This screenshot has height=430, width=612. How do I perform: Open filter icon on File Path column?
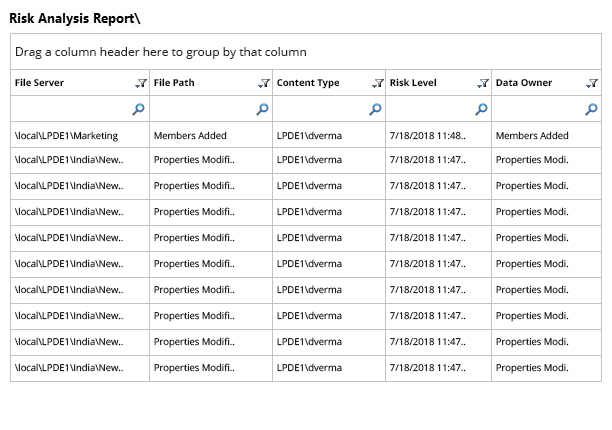tap(264, 83)
